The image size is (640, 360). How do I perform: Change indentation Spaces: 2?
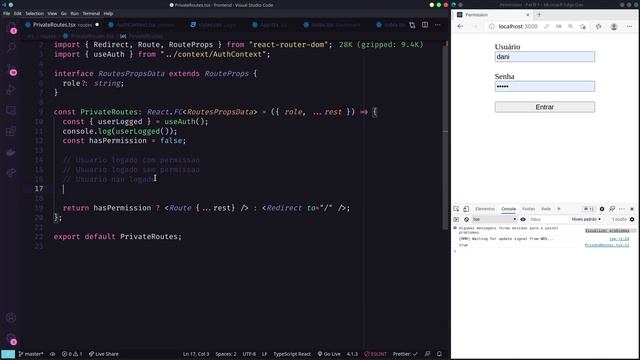coord(226,354)
